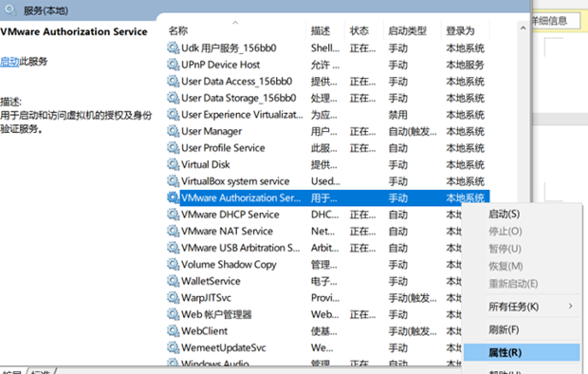Sort by 描述 column header
This screenshot has height=374, width=588.
321,30
